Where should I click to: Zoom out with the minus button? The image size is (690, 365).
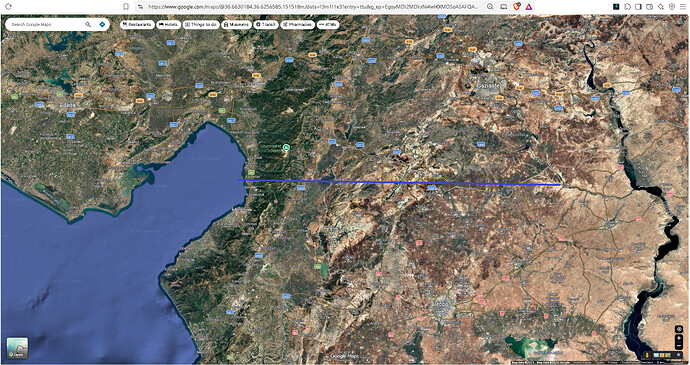679,346
